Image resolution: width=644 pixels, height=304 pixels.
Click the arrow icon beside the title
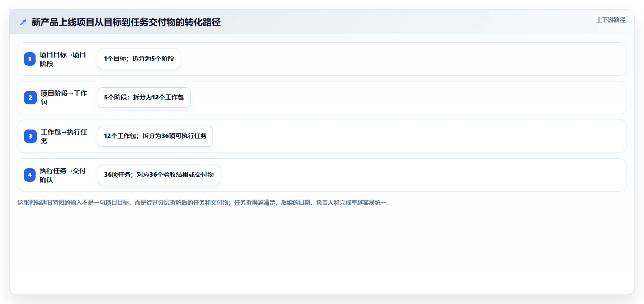[23, 22]
